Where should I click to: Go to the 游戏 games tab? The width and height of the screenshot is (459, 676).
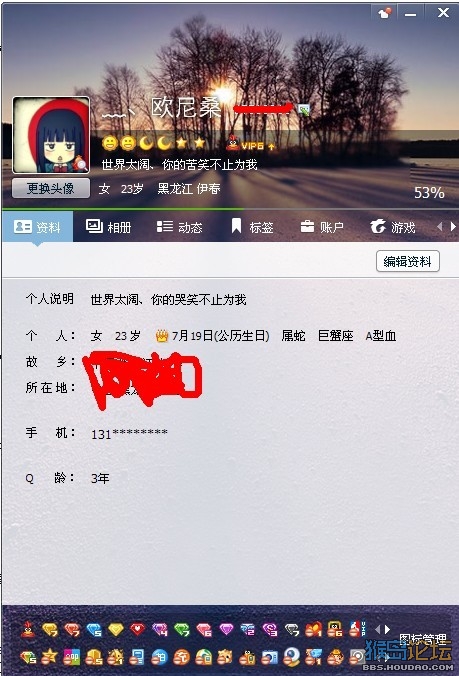click(392, 226)
